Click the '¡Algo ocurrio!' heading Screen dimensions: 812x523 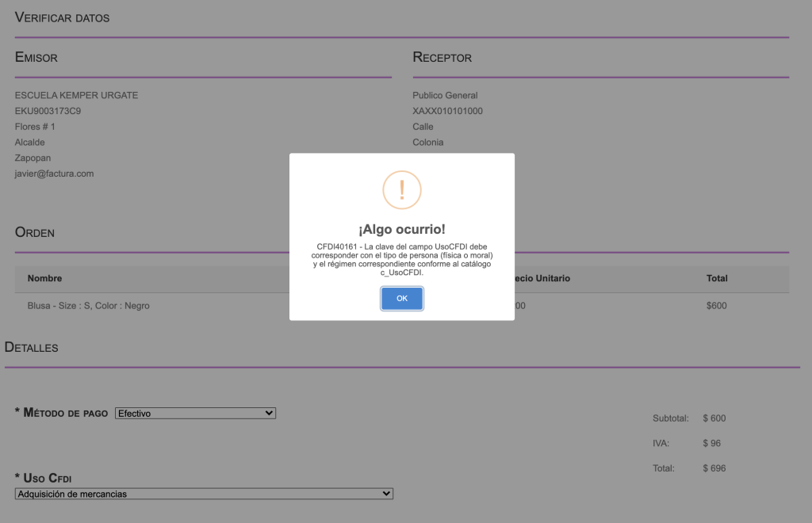[402, 229]
